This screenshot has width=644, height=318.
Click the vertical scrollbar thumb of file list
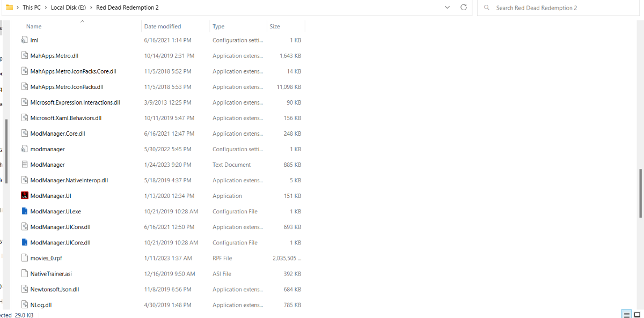point(641,193)
